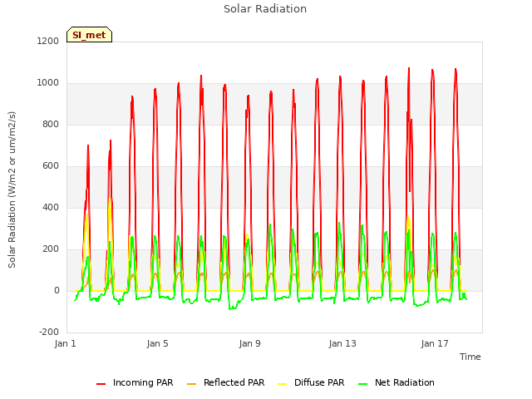Click the 600 y-axis tick label
The height and width of the screenshot is (399, 532).
51,166
